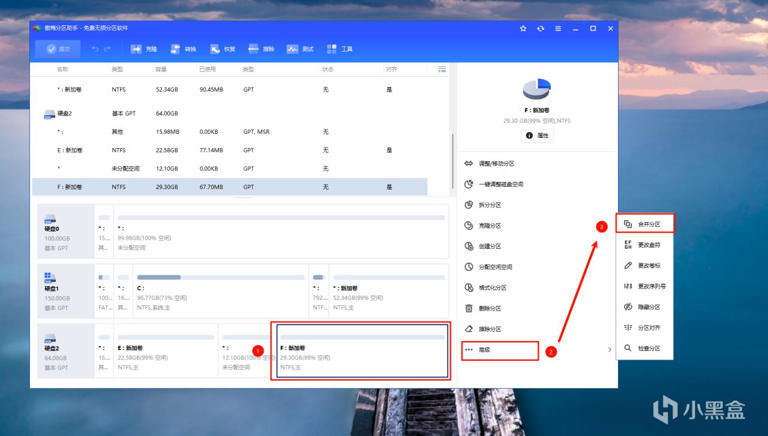Toggle list view icon at column header right
Viewport: 768px width, 436px height.
[x=442, y=69]
